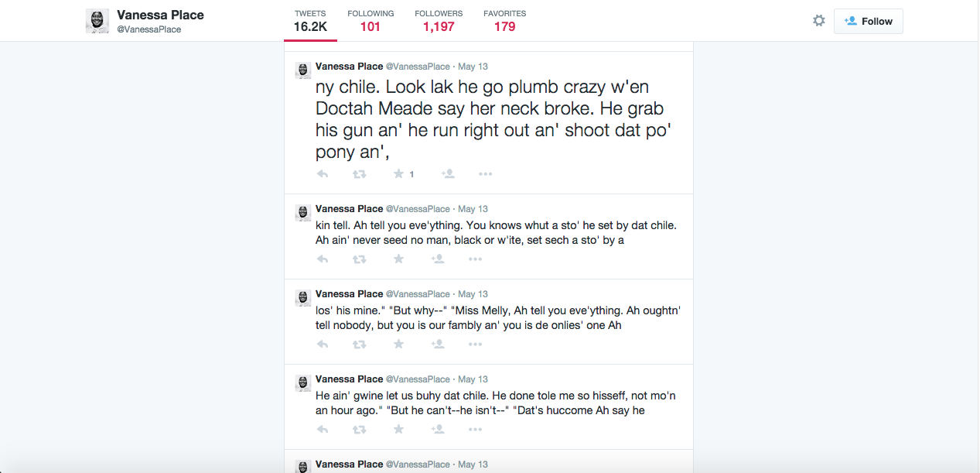Open more options on the "ny chile" tweet

point(485,174)
